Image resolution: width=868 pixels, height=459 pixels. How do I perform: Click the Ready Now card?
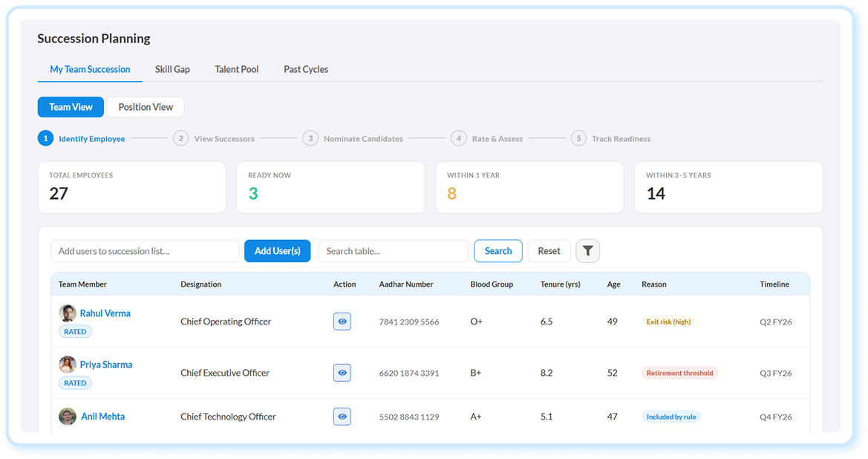click(330, 187)
